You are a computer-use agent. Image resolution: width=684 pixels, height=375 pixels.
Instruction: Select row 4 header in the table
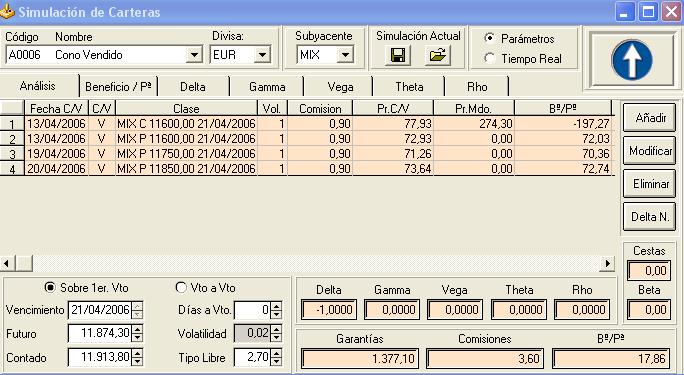tap(12, 168)
